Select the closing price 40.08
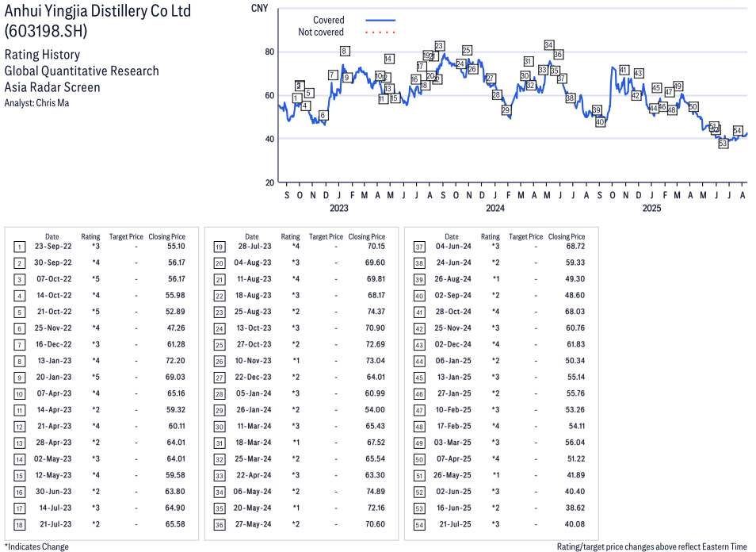This screenshot has width=756, height=552. click(575, 524)
